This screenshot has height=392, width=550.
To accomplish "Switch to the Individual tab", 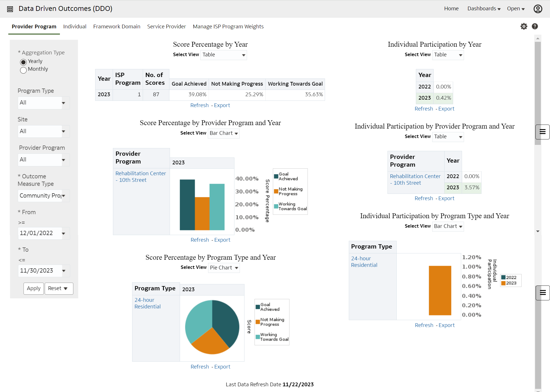I will (75, 26).
